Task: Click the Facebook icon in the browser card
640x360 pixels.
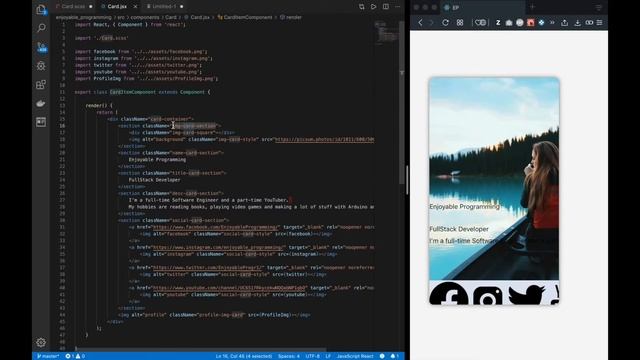Action: (449, 293)
